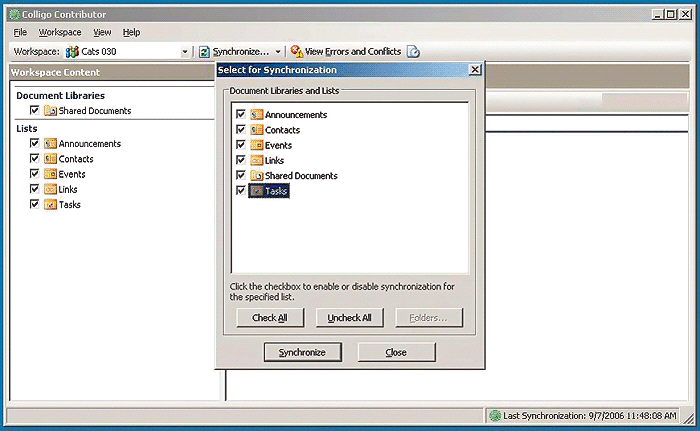
Task: Click the View Errors and Conflicts icon
Action: click(x=296, y=51)
